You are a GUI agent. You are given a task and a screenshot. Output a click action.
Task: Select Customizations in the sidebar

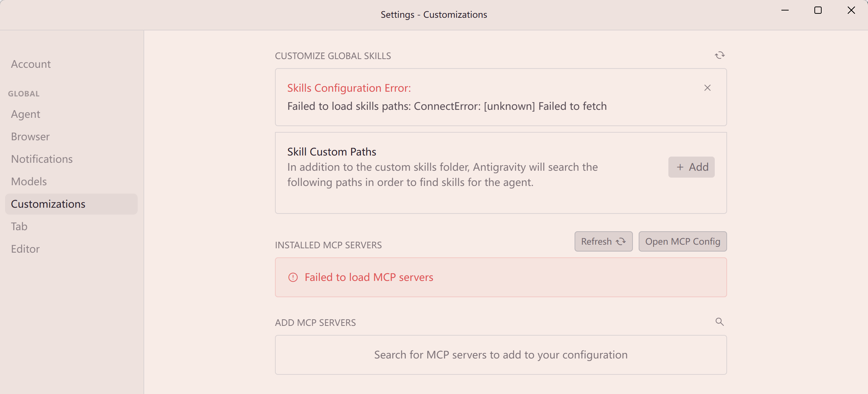tap(71, 204)
